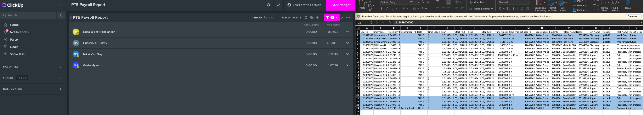Open the person filter icon in widget header
The width and height of the screenshot is (644, 115).
[x=306, y=17]
